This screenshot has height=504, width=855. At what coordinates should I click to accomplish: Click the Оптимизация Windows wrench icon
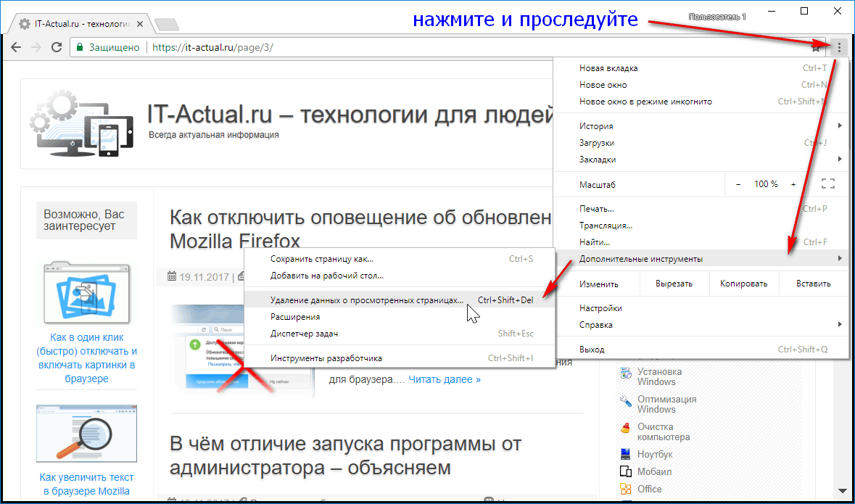click(625, 401)
